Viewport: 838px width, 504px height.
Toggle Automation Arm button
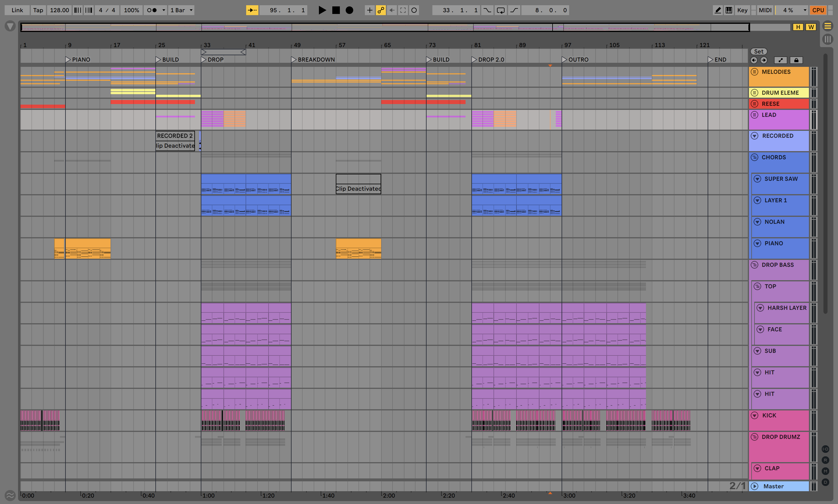(x=381, y=10)
